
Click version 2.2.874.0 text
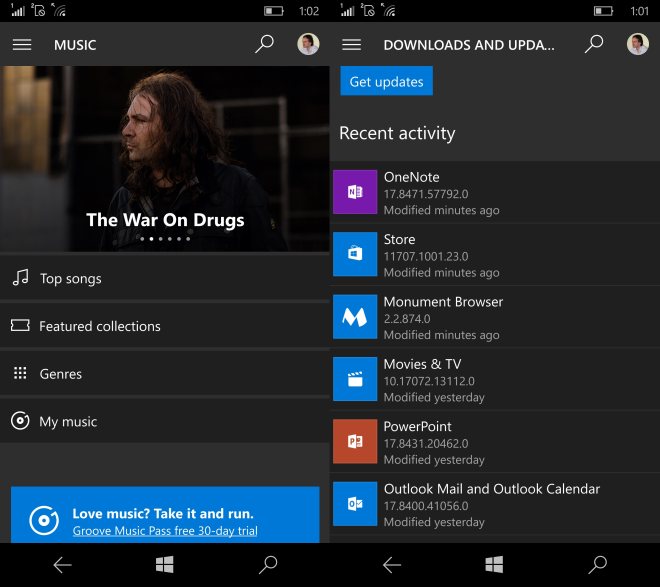point(407,319)
